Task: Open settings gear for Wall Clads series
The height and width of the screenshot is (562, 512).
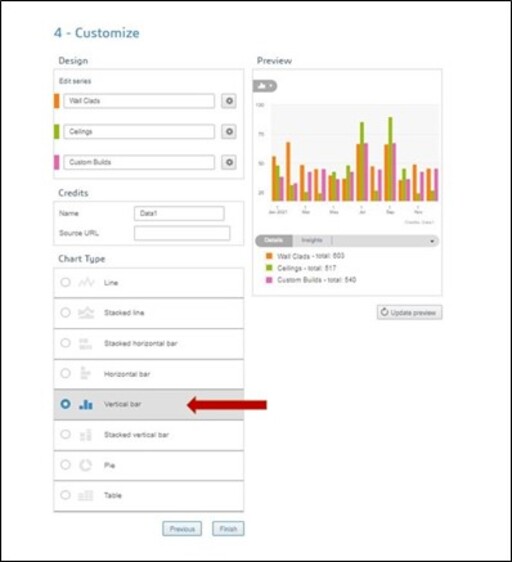Action: (229, 101)
